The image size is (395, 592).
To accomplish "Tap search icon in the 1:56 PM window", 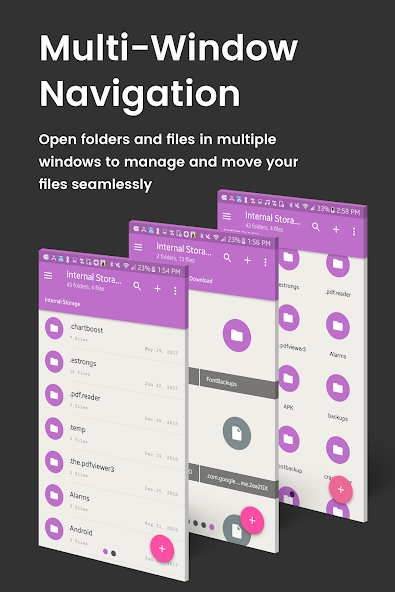I will tap(227, 257).
